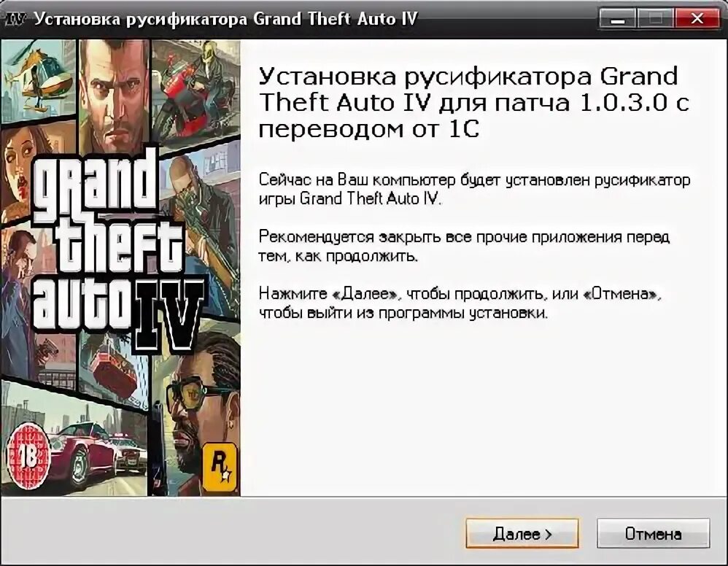Close the installer window
Screen dimensions: 728x566
click(x=697, y=18)
